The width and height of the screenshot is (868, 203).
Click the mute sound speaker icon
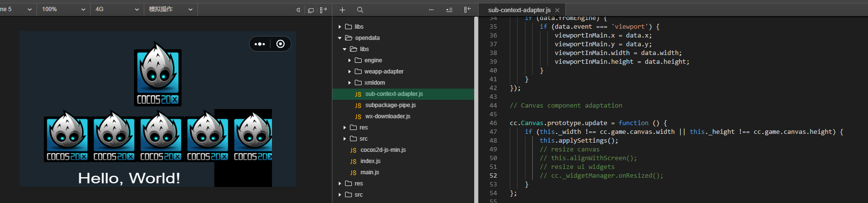298,10
